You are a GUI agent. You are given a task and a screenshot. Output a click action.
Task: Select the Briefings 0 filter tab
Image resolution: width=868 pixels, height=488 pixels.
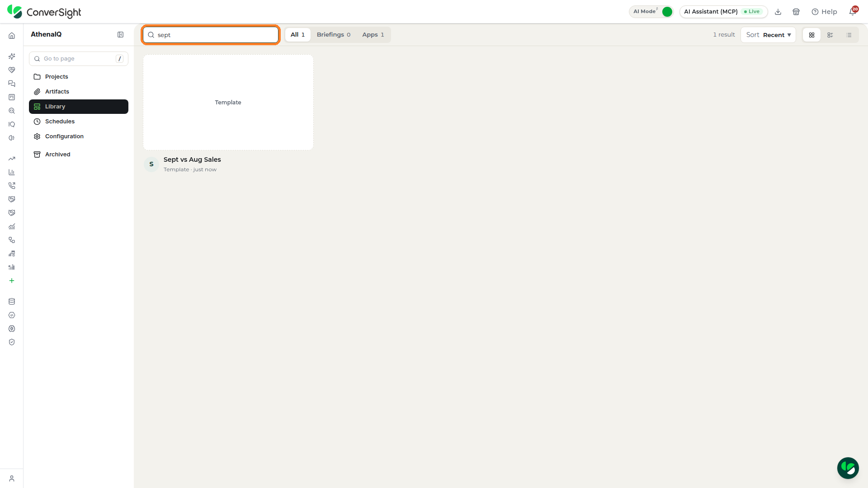pos(334,35)
